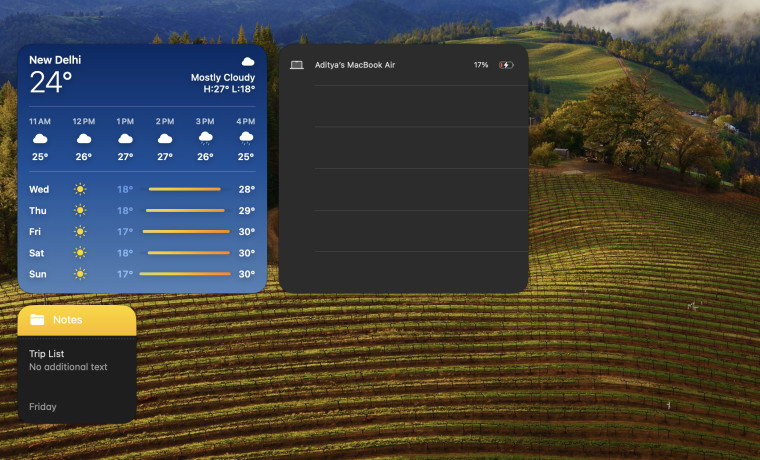Click the Sat day label

pos(36,253)
